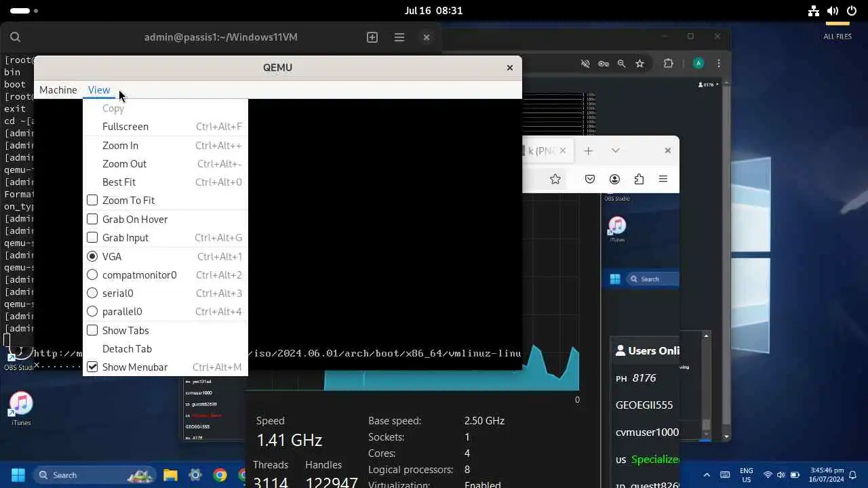Open the GNOME clock showing Jul 16 08:31

[x=434, y=11]
